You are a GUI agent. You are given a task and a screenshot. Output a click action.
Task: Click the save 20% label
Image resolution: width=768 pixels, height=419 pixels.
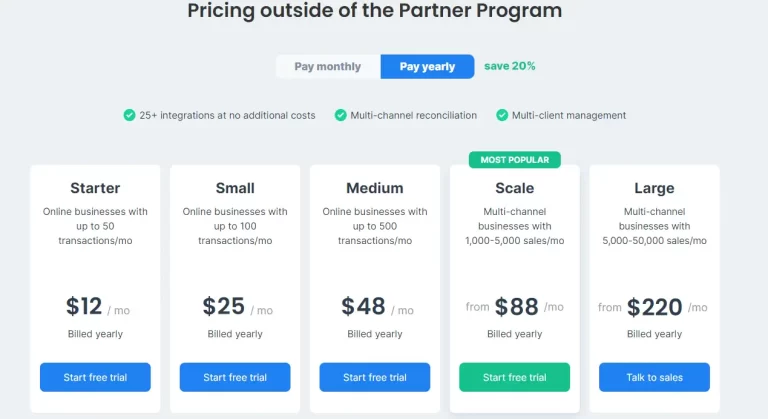click(510, 66)
